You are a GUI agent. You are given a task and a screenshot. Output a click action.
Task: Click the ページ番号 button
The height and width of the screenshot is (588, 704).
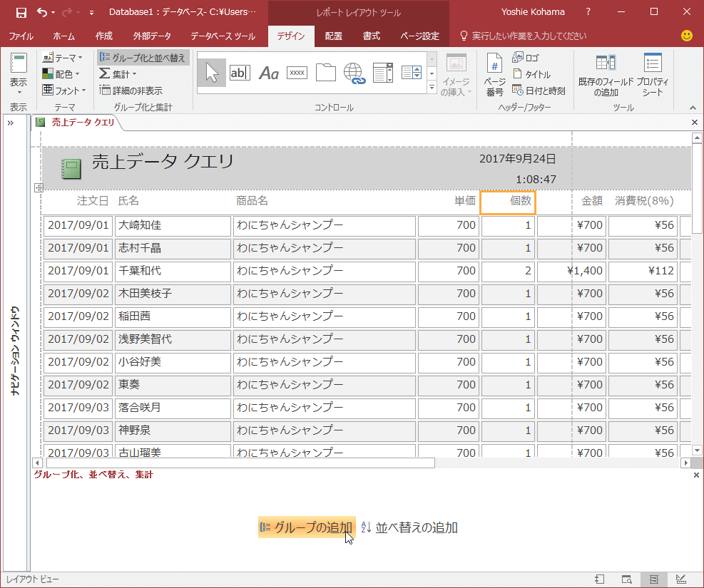[x=494, y=74]
